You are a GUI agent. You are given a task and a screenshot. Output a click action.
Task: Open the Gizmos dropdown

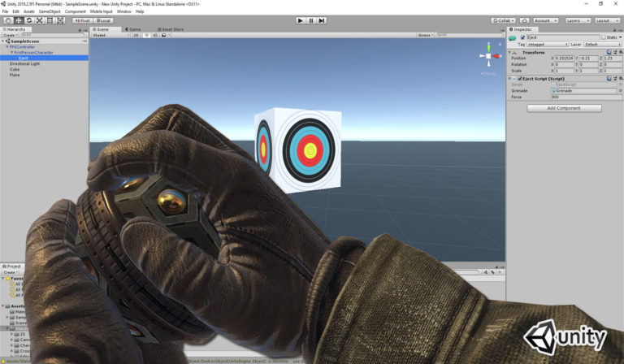(425, 35)
